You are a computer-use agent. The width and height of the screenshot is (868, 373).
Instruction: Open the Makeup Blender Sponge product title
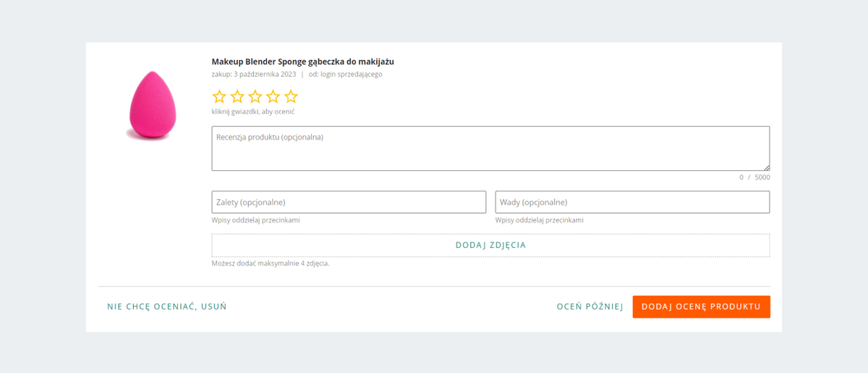tap(302, 62)
